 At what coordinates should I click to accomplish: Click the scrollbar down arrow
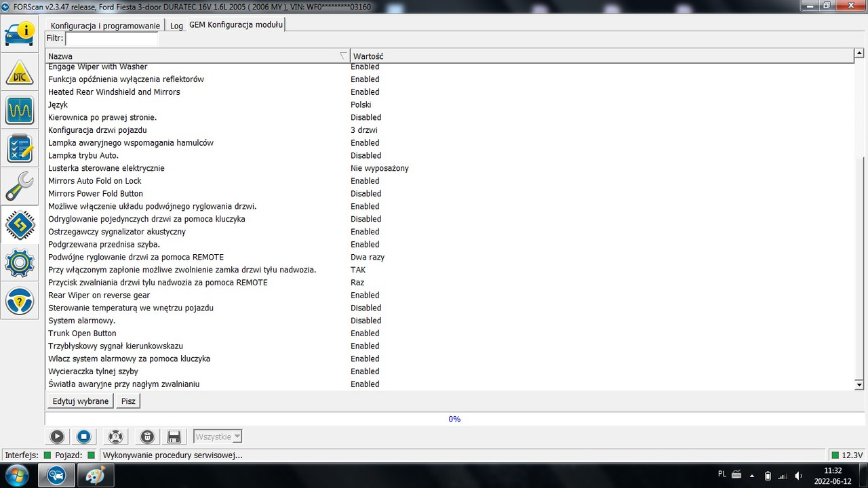859,384
